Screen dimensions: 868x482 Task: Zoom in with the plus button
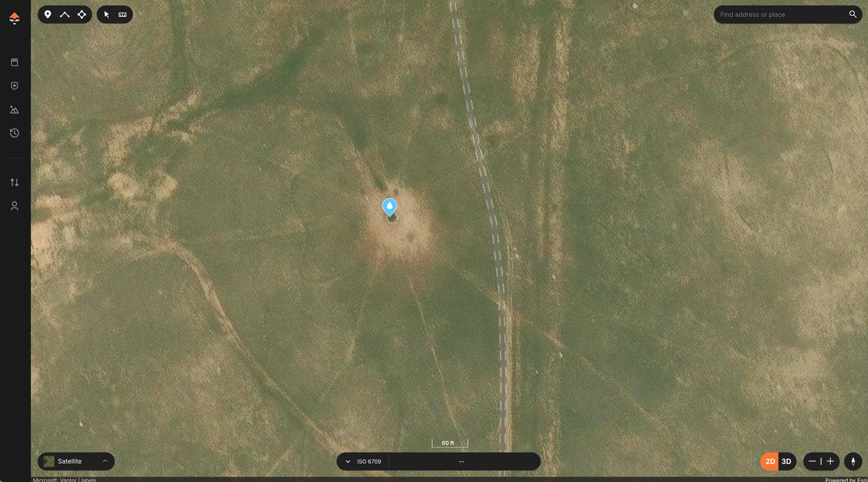coord(830,461)
